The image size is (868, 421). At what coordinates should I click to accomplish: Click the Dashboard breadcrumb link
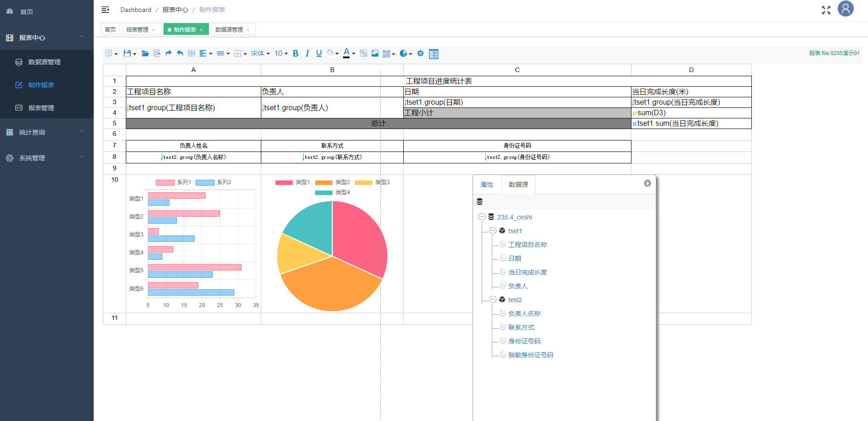click(135, 10)
